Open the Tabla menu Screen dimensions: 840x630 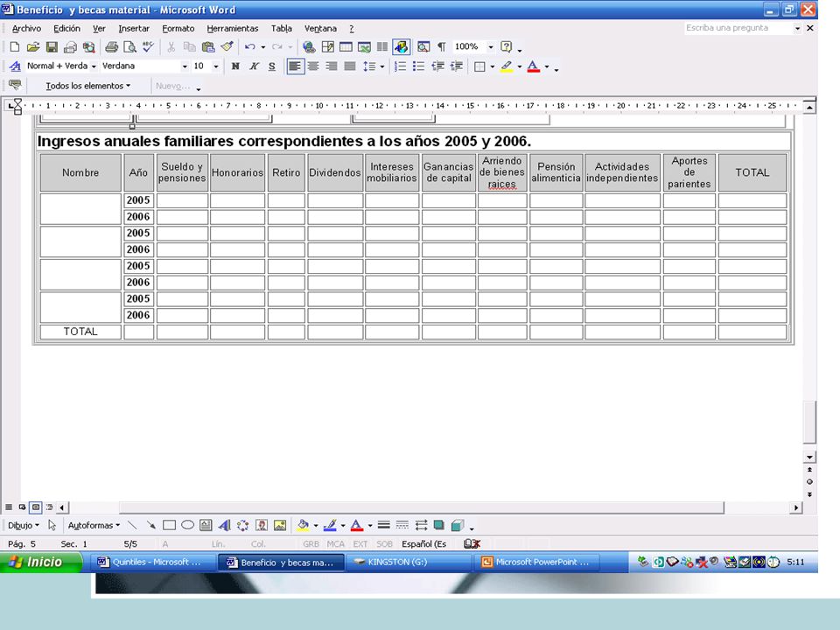[x=281, y=28]
